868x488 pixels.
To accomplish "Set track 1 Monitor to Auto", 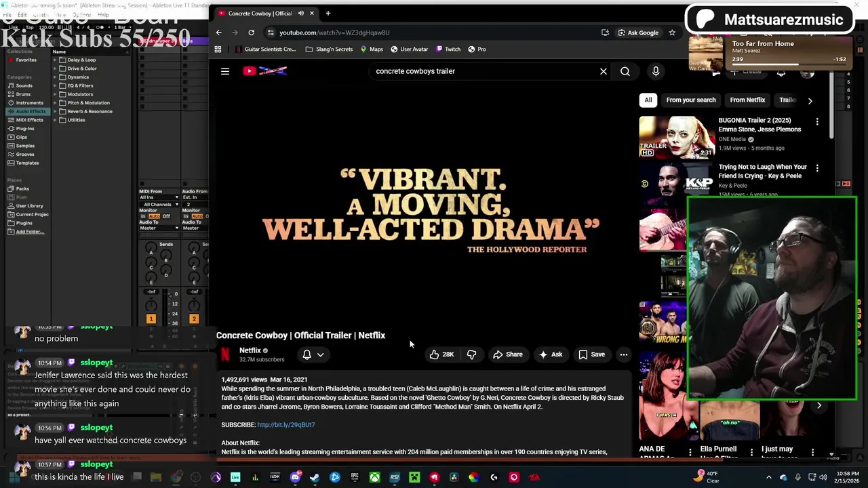I will click(x=154, y=216).
